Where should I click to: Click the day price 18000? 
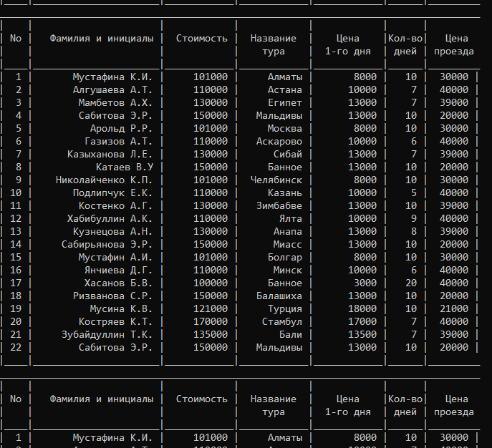pos(362,308)
